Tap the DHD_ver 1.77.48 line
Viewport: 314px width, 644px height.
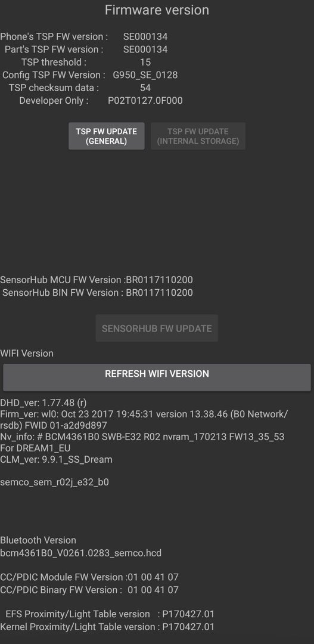(x=43, y=402)
